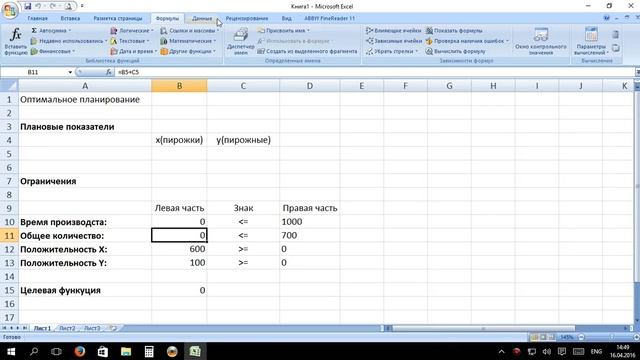The image size is (640, 360).
Task: Toggle Показать формулы
Action: 454,31
